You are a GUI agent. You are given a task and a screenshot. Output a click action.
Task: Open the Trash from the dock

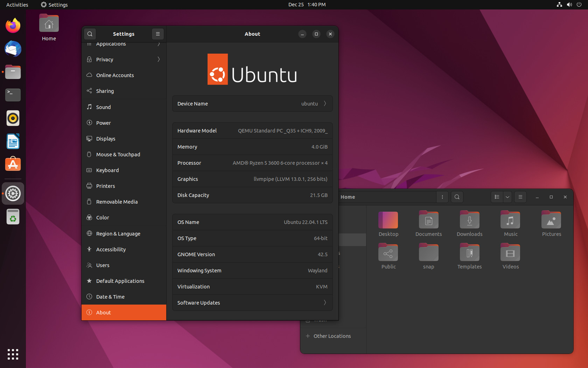point(13,217)
